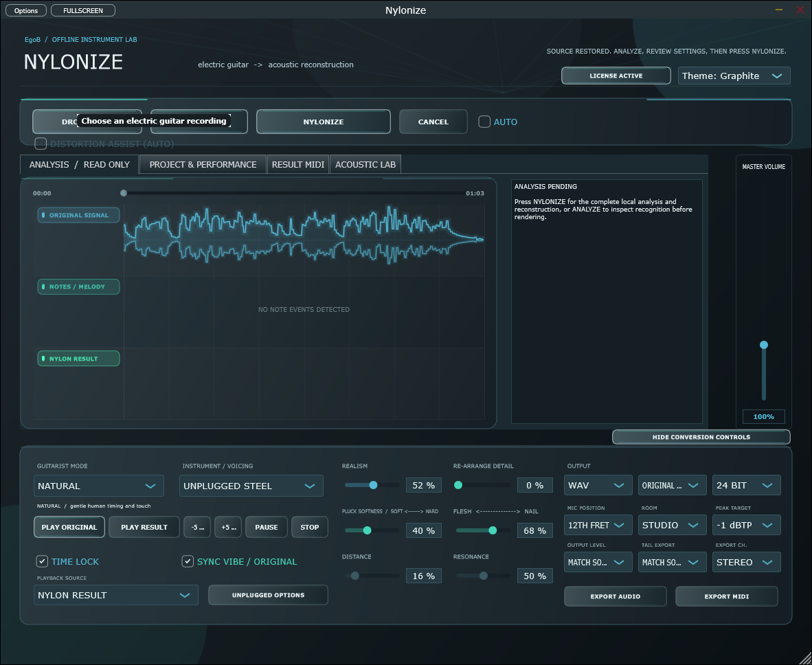Viewport: 812px width, 665px height.
Task: Click the STOP button
Action: point(310,527)
